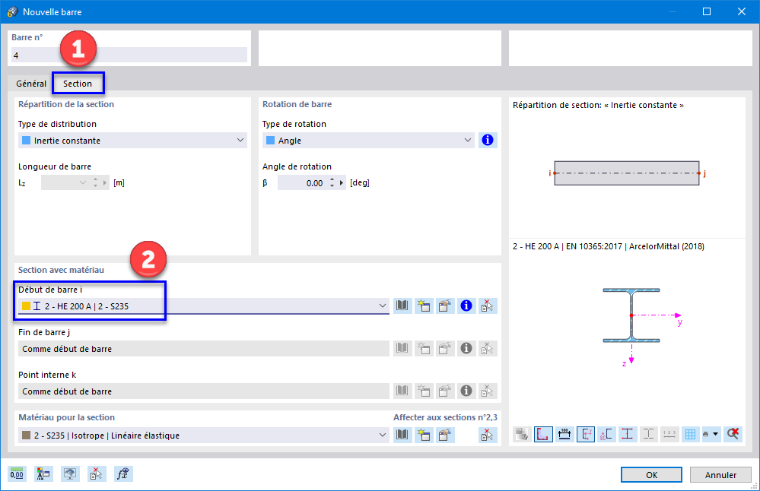Toggle dimension display in section preview
760x491 pixels.
tap(564, 434)
